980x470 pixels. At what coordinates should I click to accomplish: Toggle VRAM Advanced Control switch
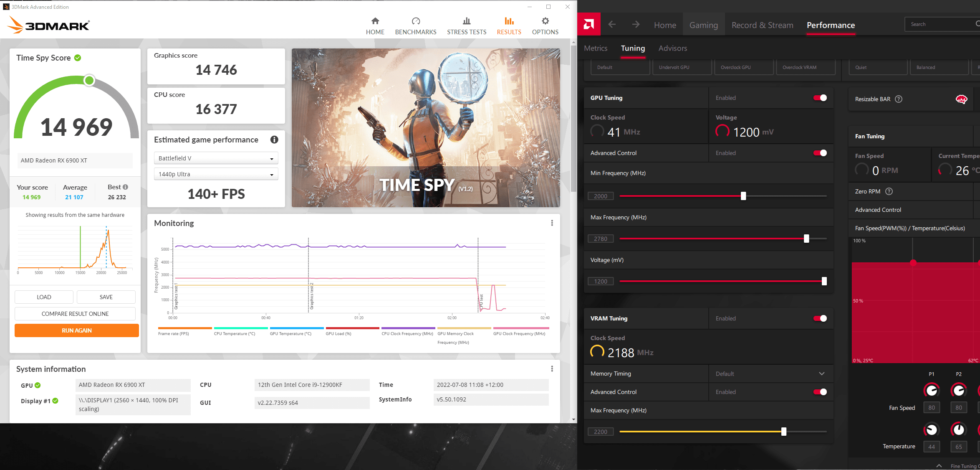click(x=820, y=392)
